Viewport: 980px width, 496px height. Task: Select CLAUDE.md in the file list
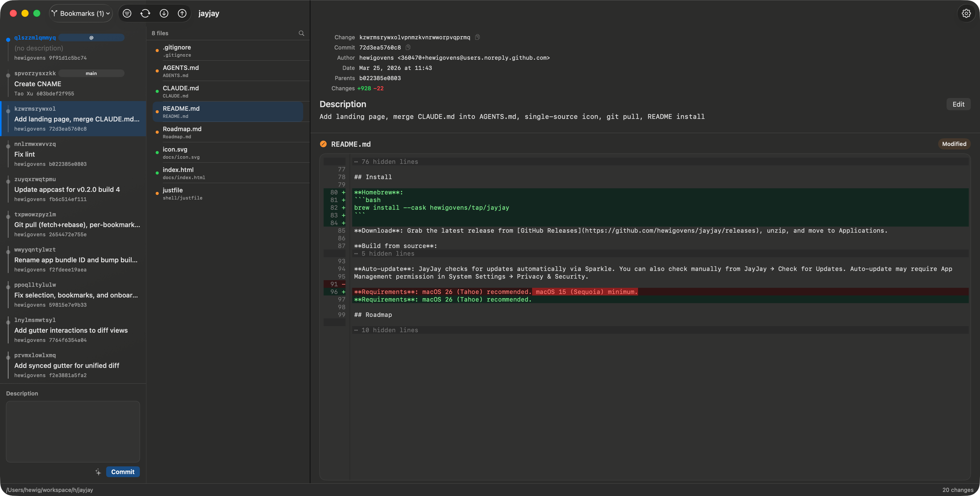228,91
